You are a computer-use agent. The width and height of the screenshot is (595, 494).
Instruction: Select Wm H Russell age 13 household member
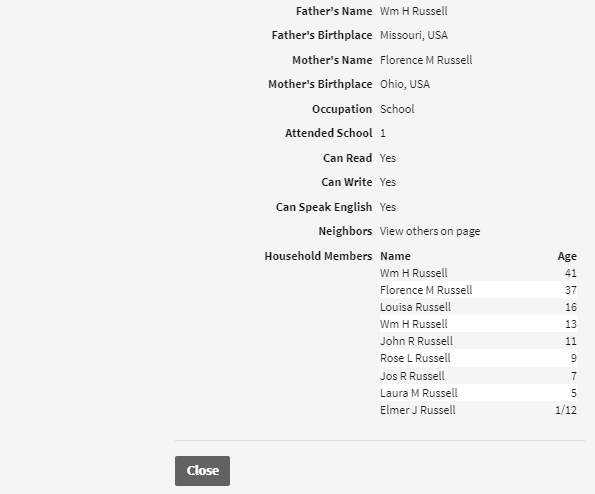pos(414,324)
